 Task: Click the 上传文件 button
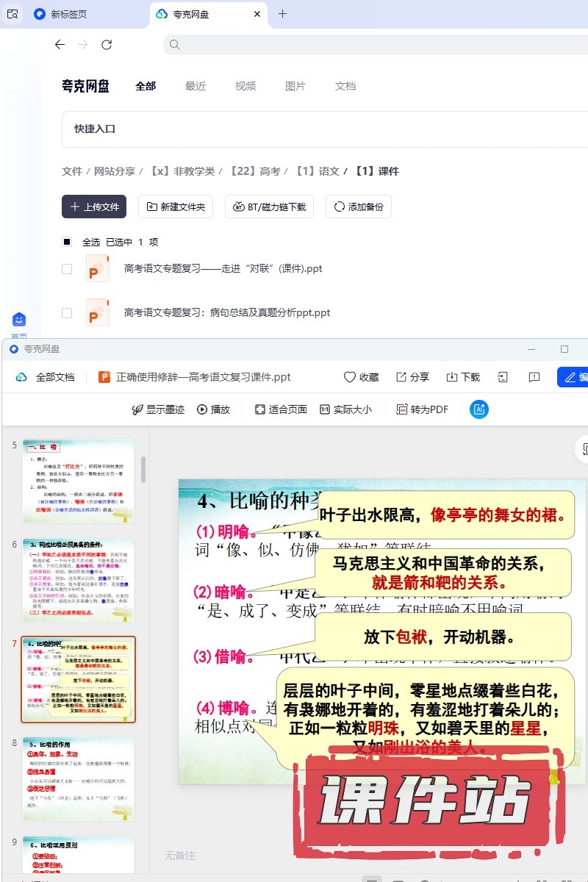click(x=95, y=207)
